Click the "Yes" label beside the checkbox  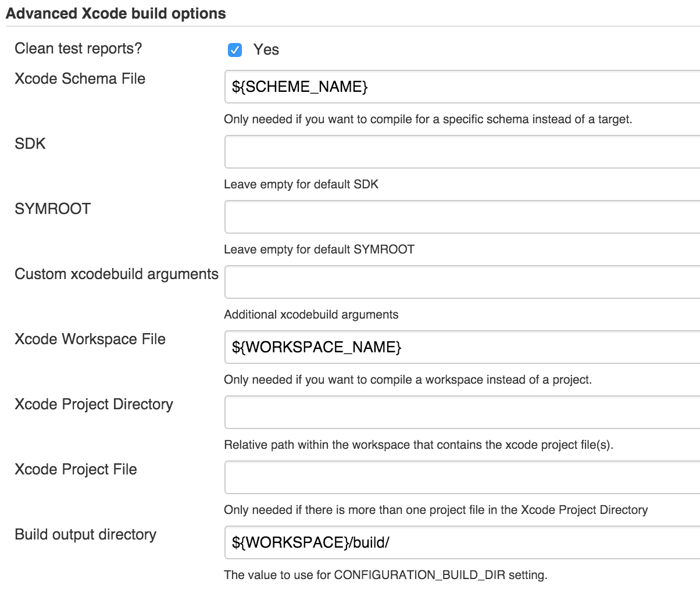(x=266, y=50)
